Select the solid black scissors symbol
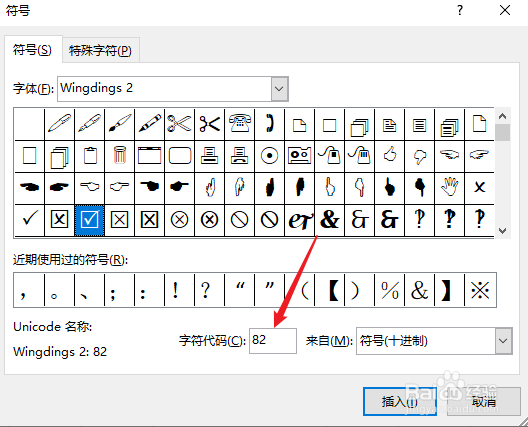Screen dimensions: 528x427 tap(209, 124)
